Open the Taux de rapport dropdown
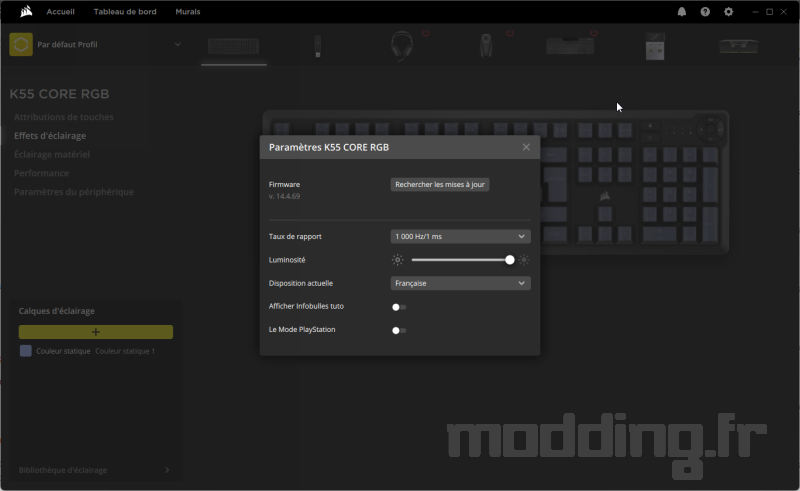 461,236
